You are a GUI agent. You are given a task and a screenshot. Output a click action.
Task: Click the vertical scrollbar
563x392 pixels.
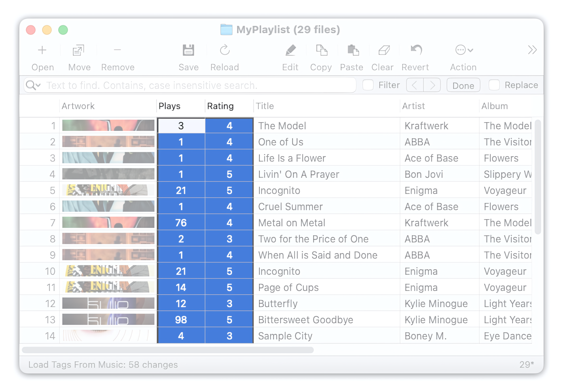click(538, 177)
